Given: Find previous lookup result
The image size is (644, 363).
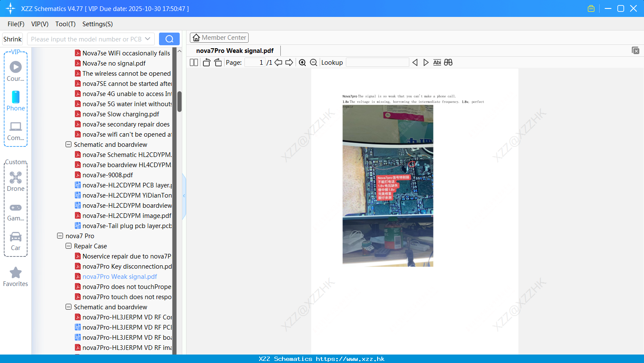Looking at the screenshot, I should (415, 62).
